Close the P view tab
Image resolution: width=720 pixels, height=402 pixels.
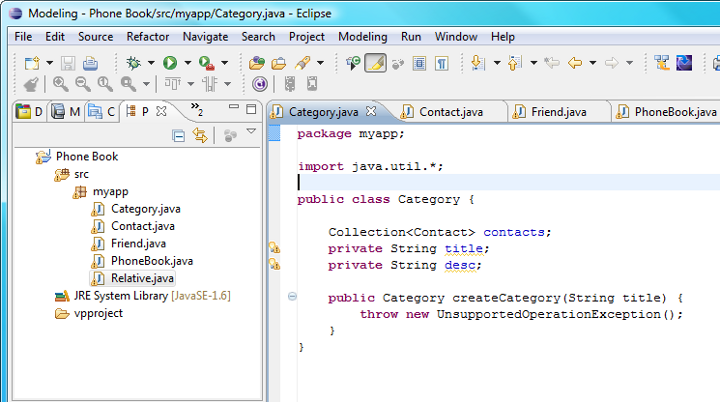click(161, 111)
